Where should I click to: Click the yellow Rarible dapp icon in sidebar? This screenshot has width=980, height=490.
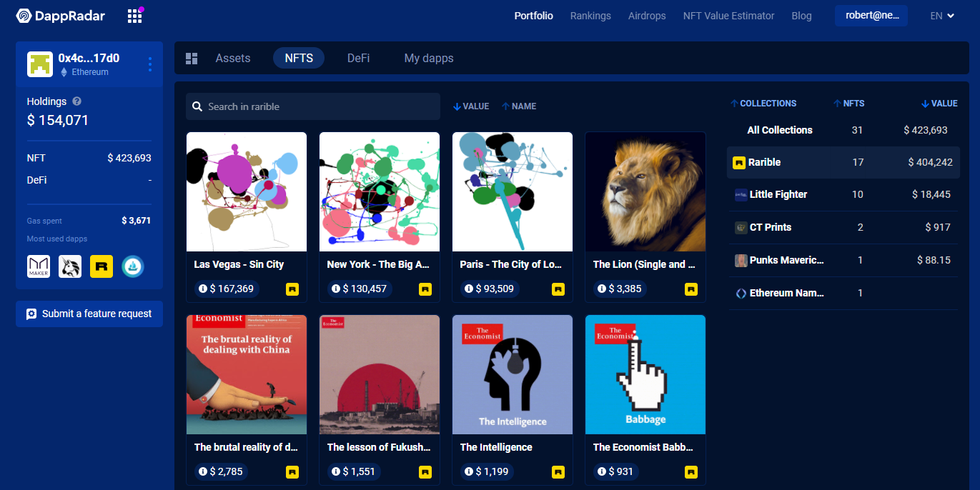click(102, 266)
